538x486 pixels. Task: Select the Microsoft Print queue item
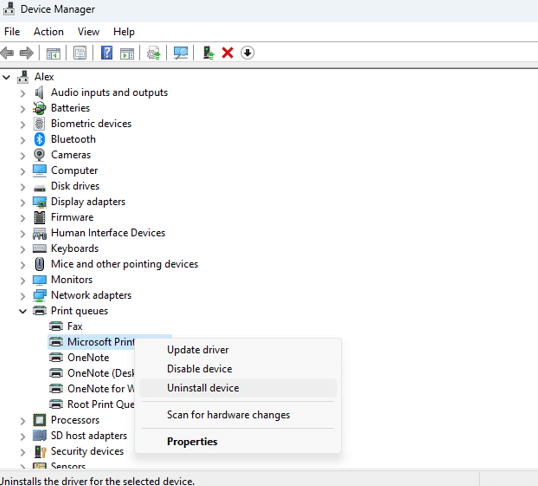coord(101,342)
